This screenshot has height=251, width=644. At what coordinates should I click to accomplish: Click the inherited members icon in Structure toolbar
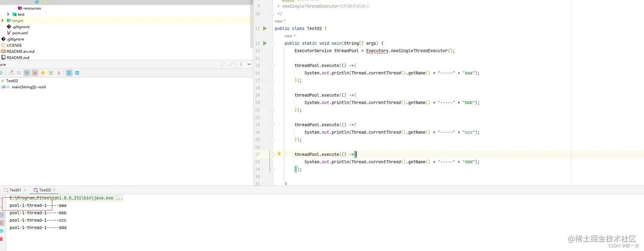point(11,73)
